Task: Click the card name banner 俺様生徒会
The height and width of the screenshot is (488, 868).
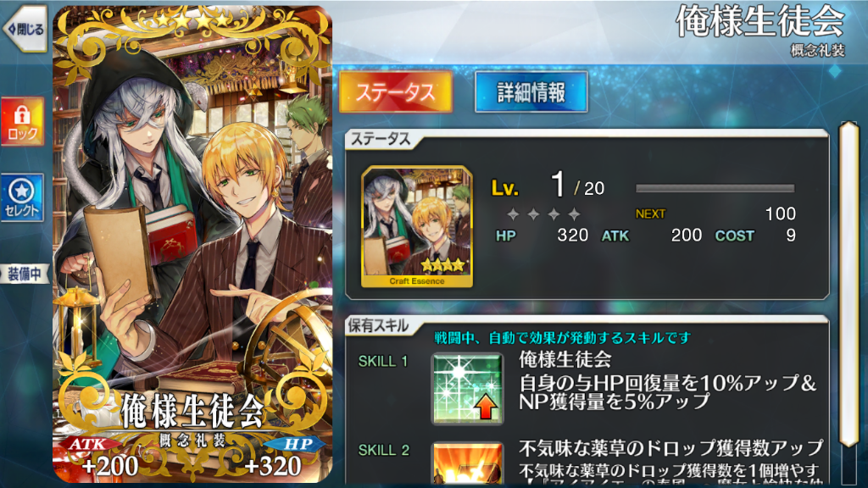Action: tap(192, 412)
